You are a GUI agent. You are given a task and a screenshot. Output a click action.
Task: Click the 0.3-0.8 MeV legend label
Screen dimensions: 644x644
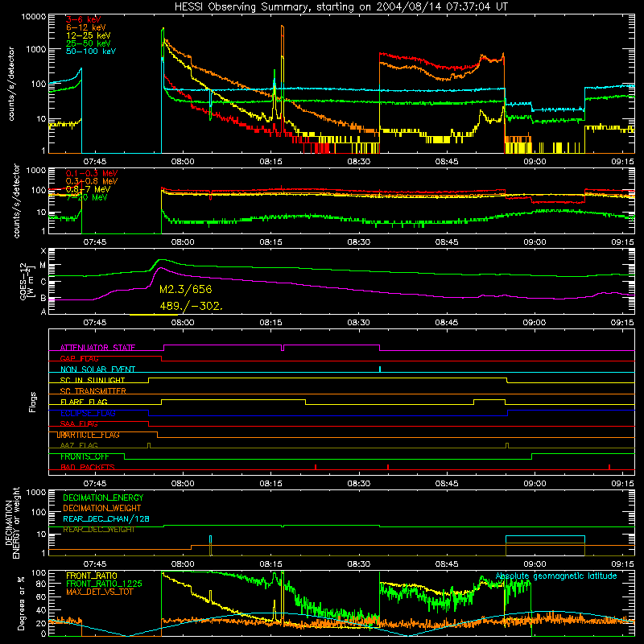point(92,181)
